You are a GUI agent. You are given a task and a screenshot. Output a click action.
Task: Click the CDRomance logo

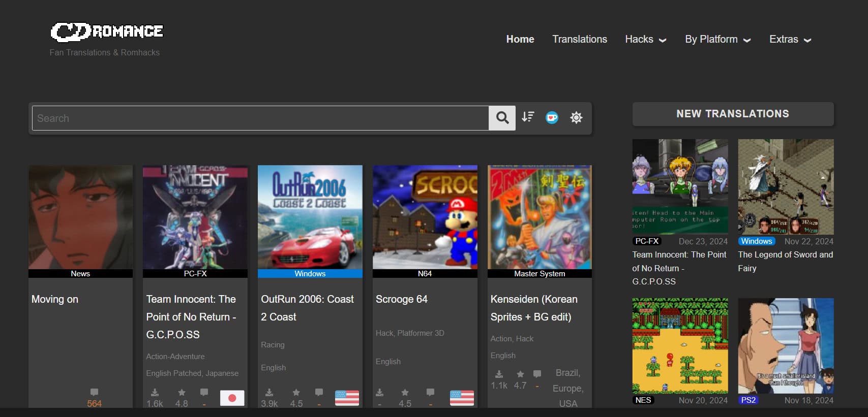(x=107, y=32)
